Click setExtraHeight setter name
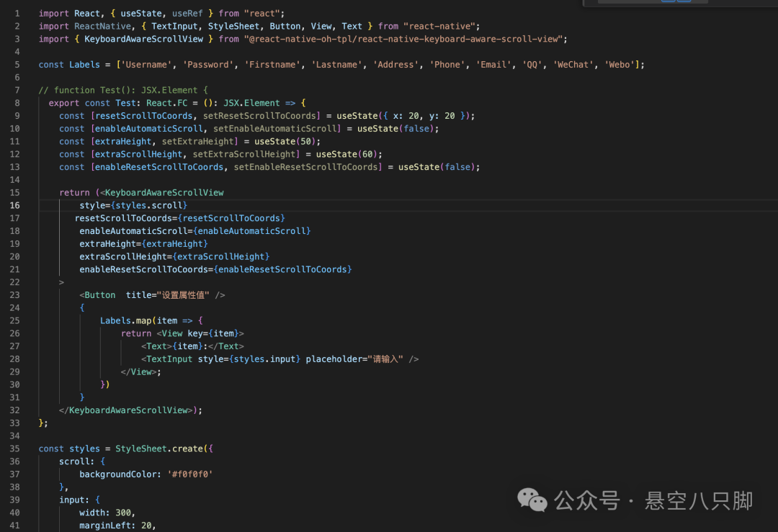The image size is (778, 532). (x=197, y=142)
